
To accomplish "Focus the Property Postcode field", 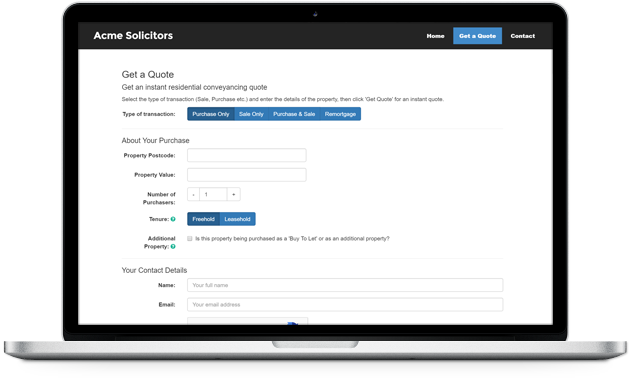I will coord(247,155).
